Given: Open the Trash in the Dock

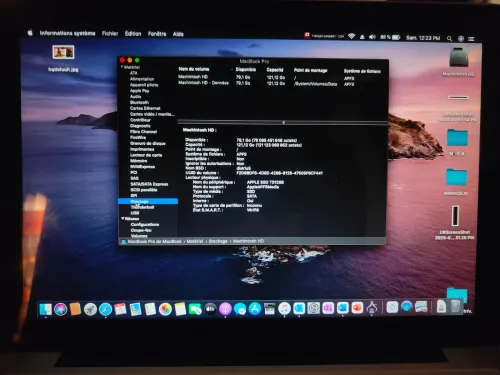Looking at the screenshot, I should [x=456, y=306].
